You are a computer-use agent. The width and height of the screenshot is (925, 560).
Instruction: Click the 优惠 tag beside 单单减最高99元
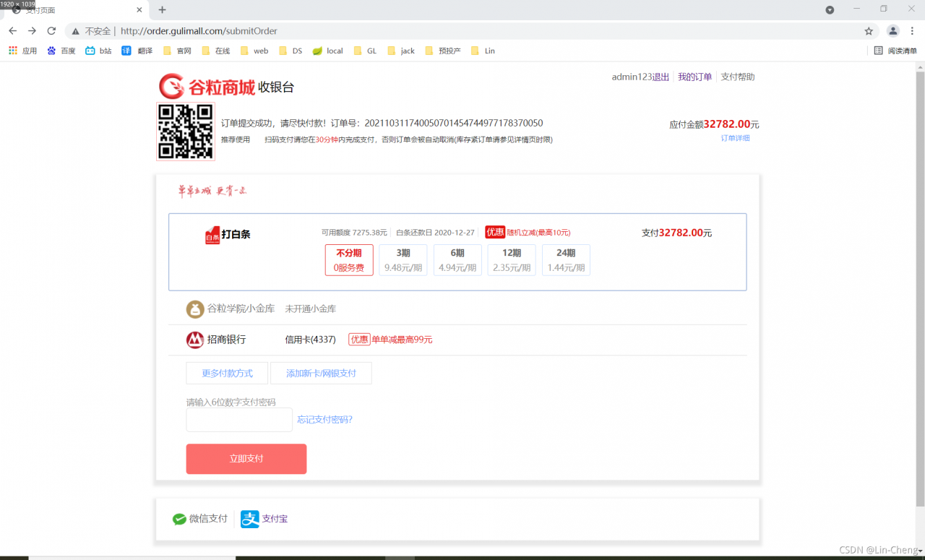(x=359, y=340)
